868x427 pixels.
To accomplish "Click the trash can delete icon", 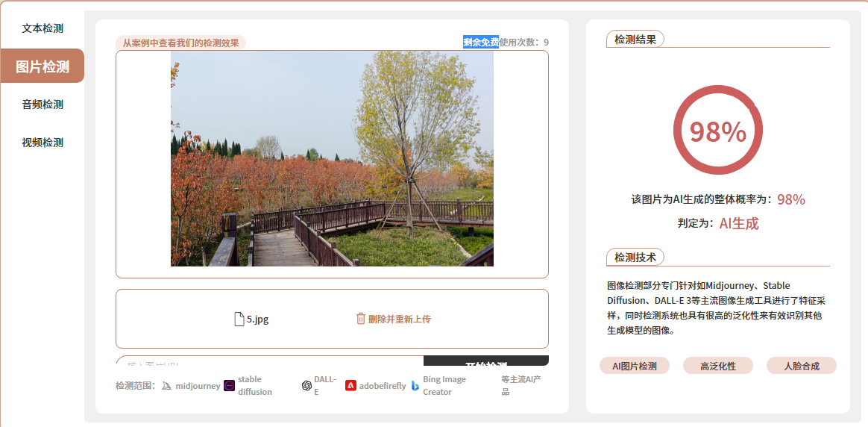I will coord(361,319).
